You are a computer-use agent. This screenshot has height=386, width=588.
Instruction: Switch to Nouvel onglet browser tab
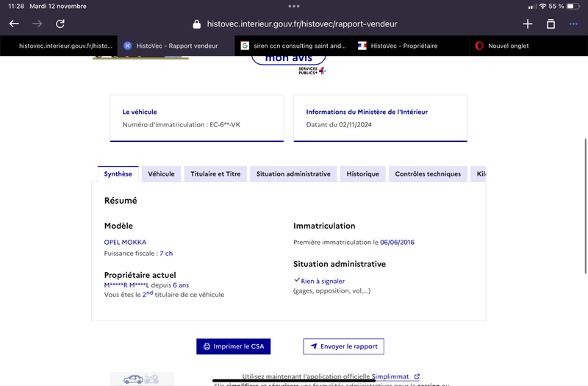pos(528,46)
